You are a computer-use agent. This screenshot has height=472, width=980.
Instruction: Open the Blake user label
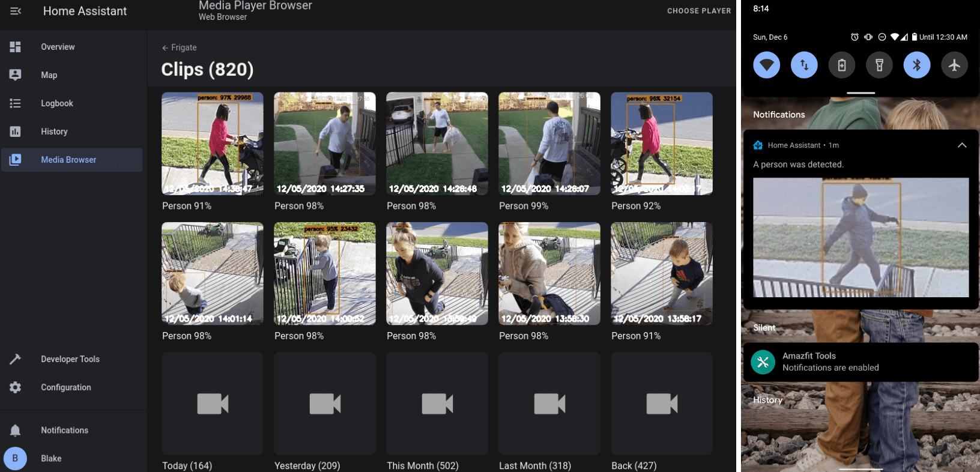pyautogui.click(x=51, y=459)
